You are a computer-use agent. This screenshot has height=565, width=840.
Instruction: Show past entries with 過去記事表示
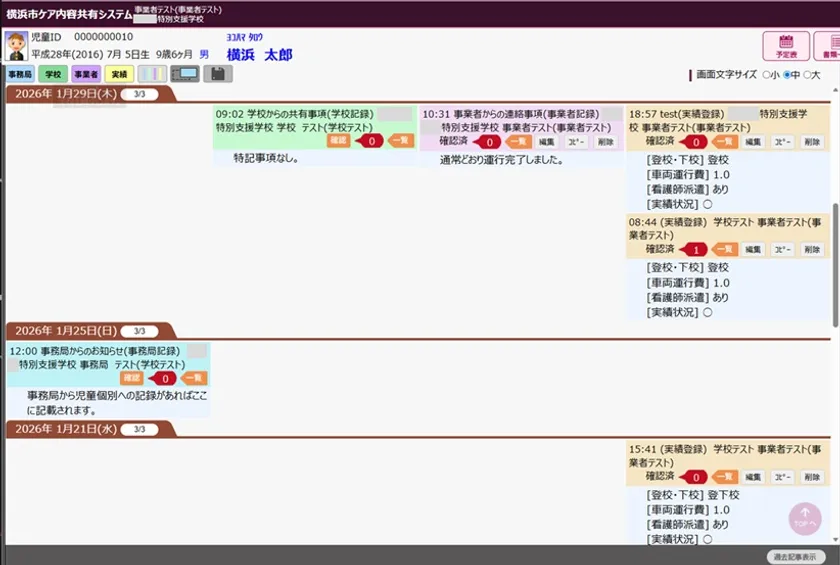[x=796, y=557]
